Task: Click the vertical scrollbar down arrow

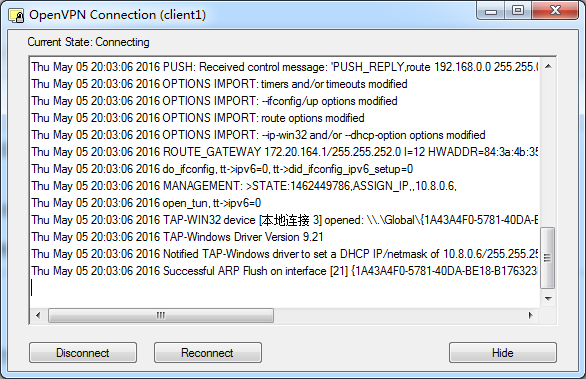Action: (548, 299)
